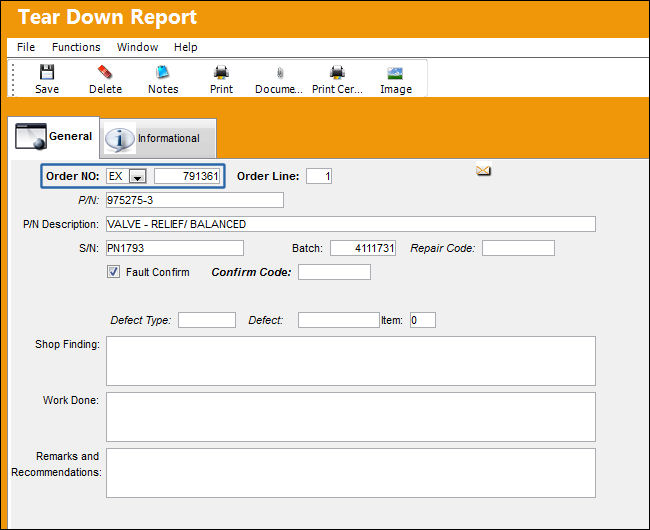650x530 pixels.
Task: Click the Confirm Code input field
Action: 334,272
